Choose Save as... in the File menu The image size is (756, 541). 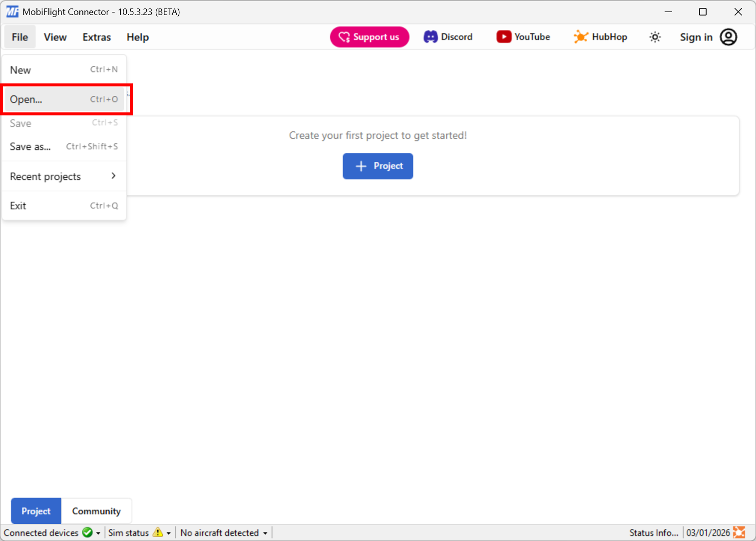64,146
